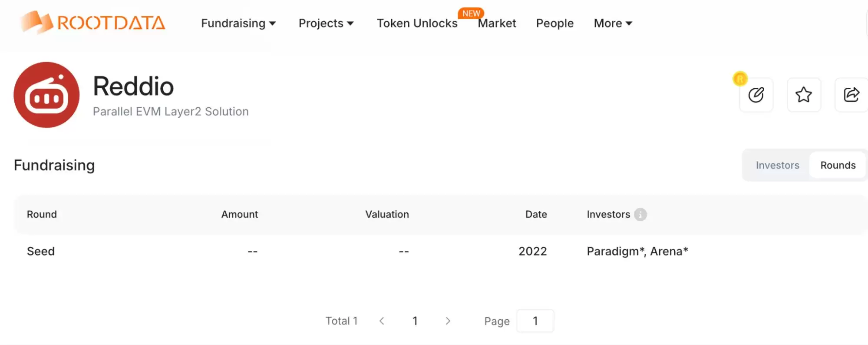Click the Reddio project logo
The height and width of the screenshot is (345, 868).
click(46, 95)
